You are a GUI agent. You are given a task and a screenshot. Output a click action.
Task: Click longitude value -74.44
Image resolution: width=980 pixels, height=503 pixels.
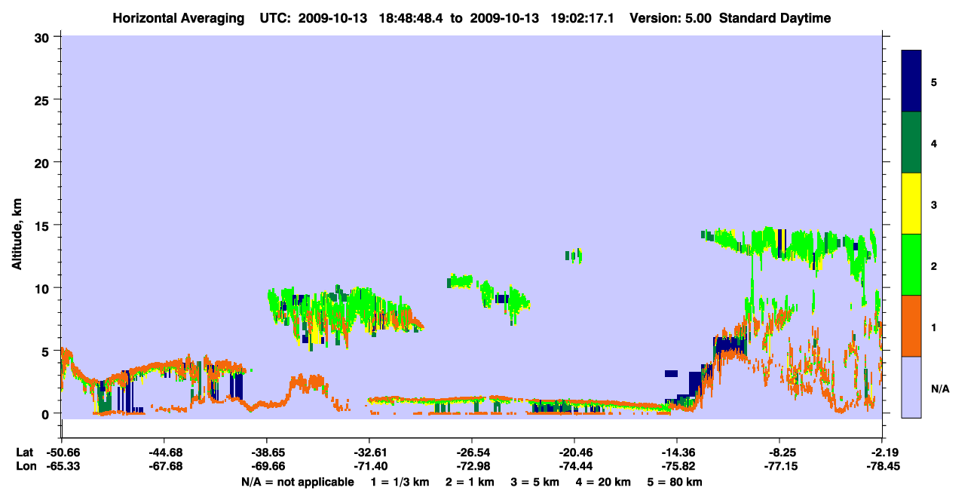click(574, 467)
